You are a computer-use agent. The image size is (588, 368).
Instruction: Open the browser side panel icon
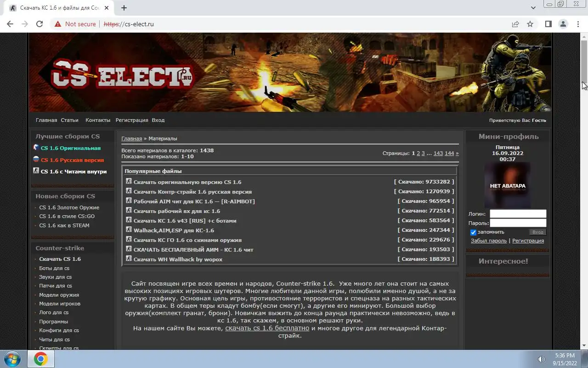tap(548, 24)
